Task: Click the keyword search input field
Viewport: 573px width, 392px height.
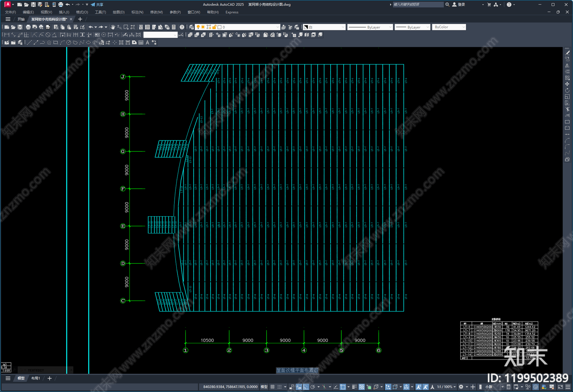Action: (418, 5)
